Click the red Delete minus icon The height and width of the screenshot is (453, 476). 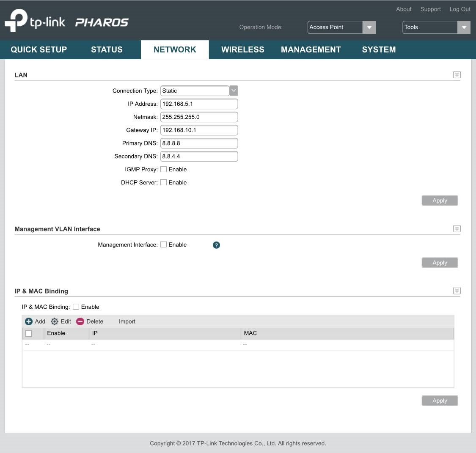[x=80, y=321]
